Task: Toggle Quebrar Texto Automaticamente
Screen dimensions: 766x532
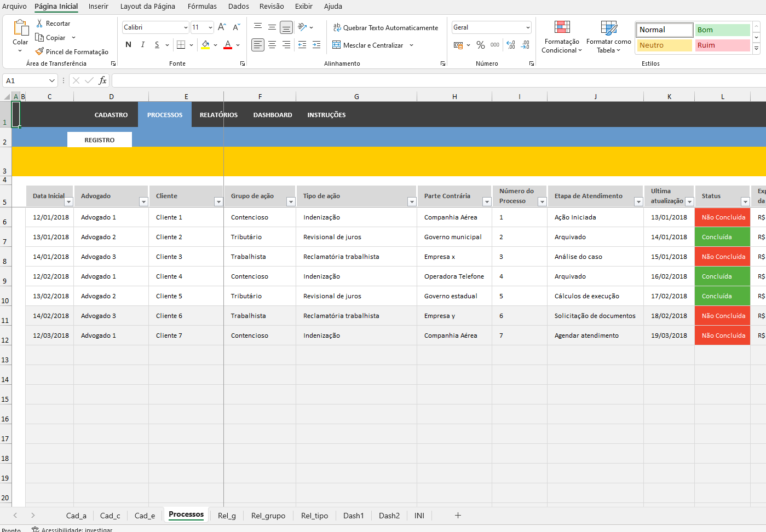Action: click(385, 28)
